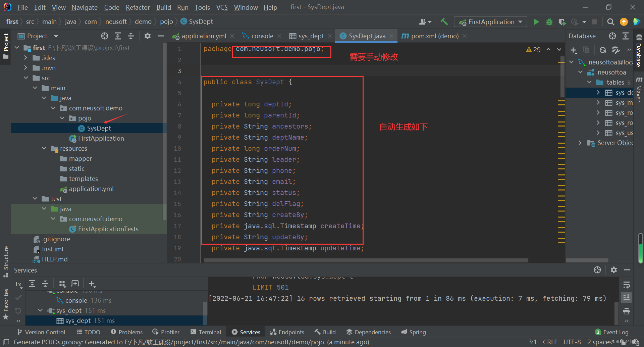Open the Navigate menu

coord(85,7)
